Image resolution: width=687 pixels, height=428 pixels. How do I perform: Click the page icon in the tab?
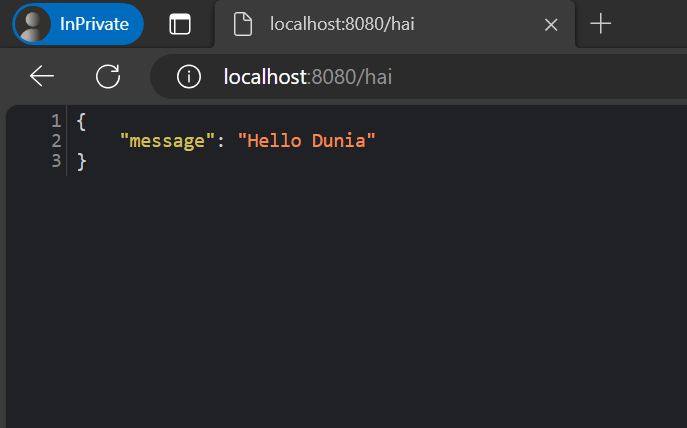pyautogui.click(x=242, y=24)
